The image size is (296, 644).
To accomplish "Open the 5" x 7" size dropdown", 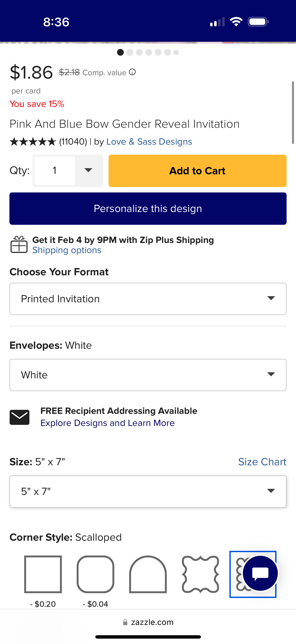I will (x=148, y=491).
